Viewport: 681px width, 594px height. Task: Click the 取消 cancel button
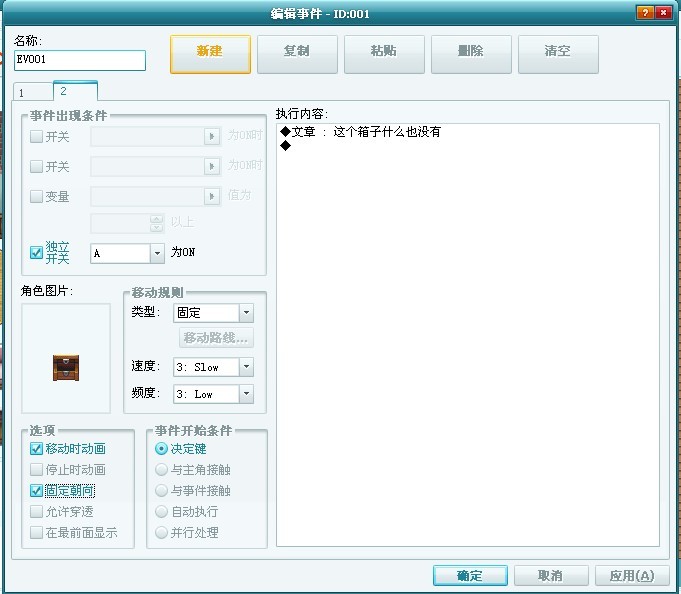pos(551,576)
